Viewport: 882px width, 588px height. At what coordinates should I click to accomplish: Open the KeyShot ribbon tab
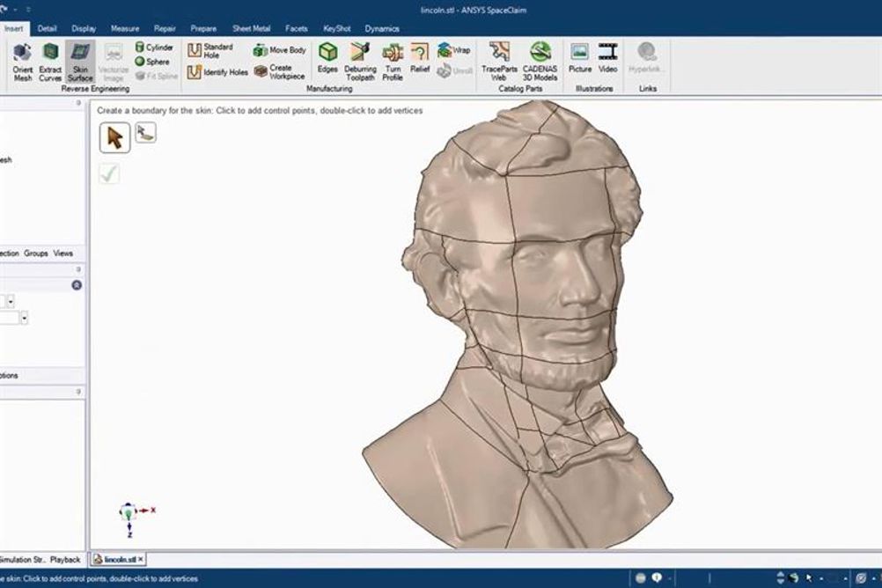pos(337,28)
